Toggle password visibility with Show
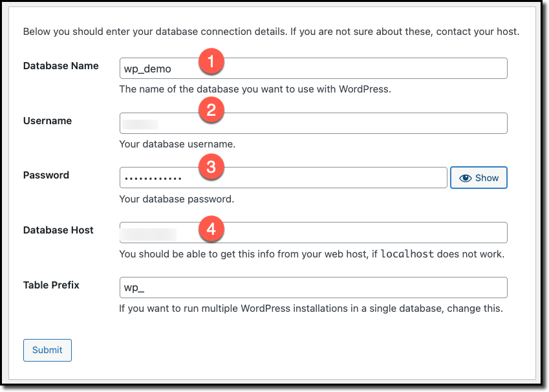549x392 pixels. [479, 177]
